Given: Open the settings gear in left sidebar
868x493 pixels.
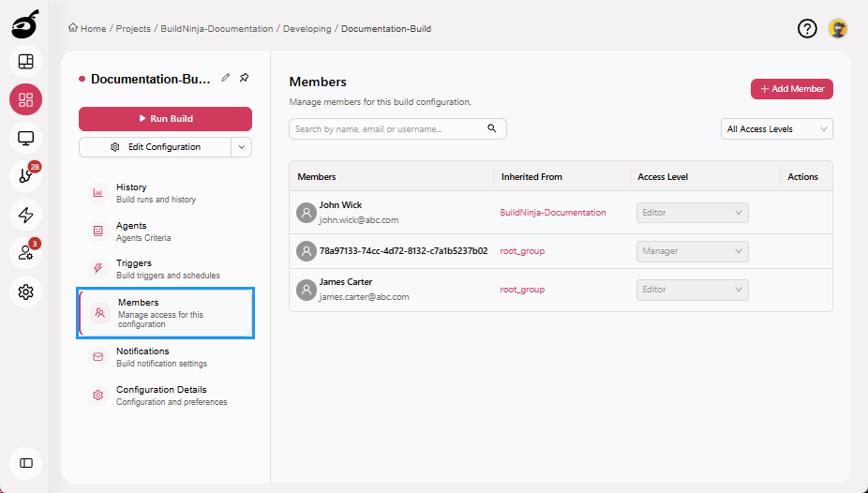Looking at the screenshot, I should (26, 291).
